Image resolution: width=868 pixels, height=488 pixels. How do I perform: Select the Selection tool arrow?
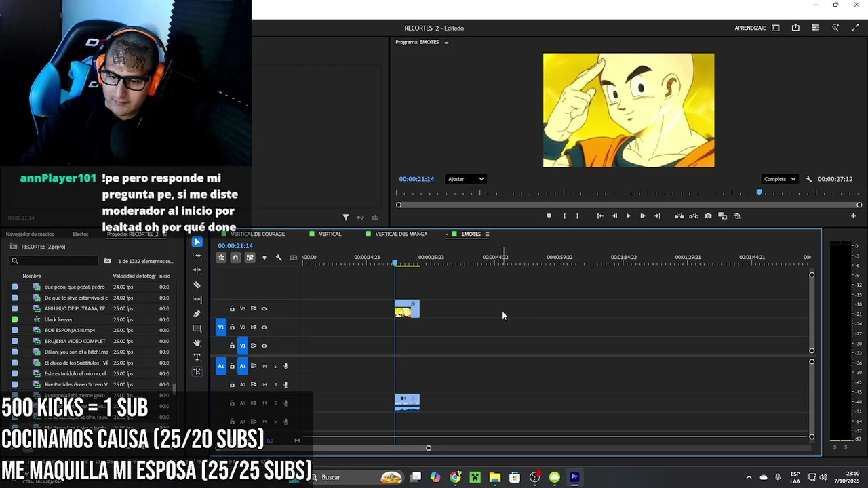click(x=197, y=242)
